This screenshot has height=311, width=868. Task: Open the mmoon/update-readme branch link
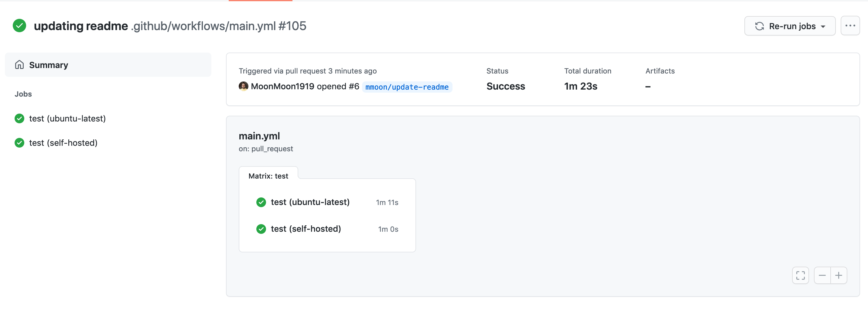[x=407, y=87]
